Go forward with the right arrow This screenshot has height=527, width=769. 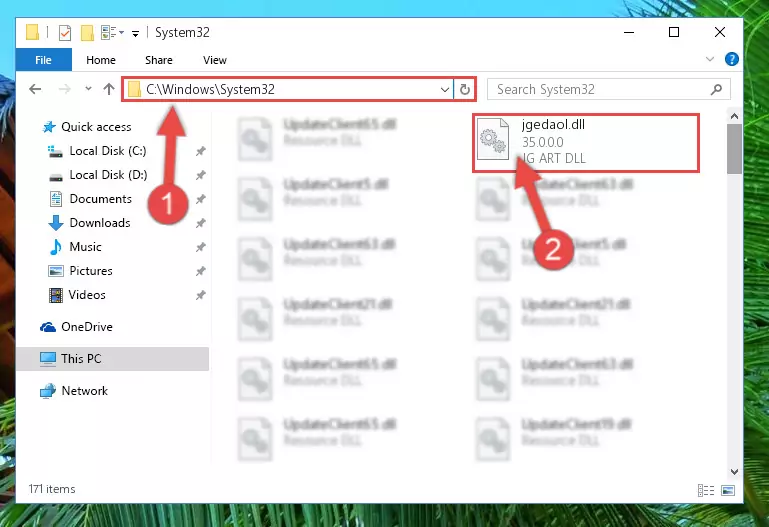(x=64, y=89)
